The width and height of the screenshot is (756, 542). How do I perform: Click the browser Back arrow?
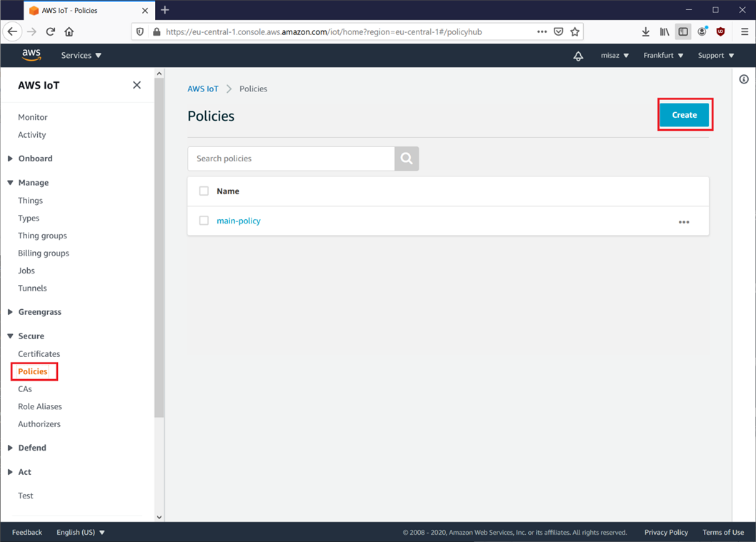point(13,32)
